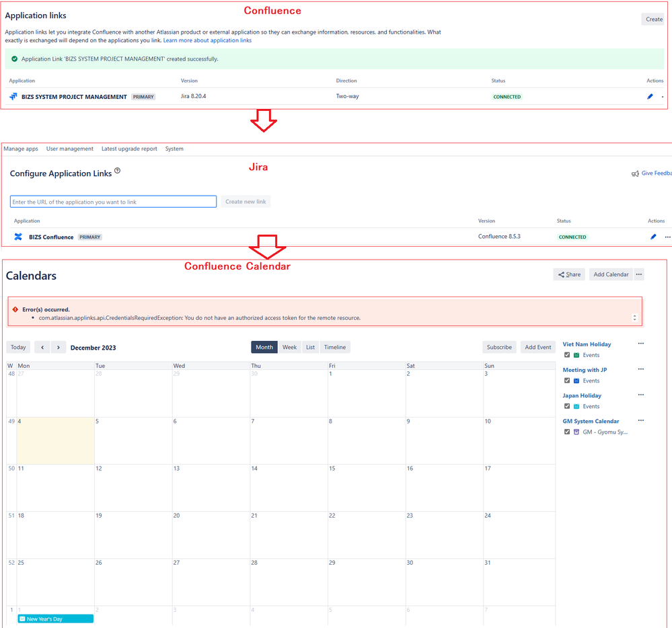
Task: Click BIZS Confluence application name
Action: (51, 237)
